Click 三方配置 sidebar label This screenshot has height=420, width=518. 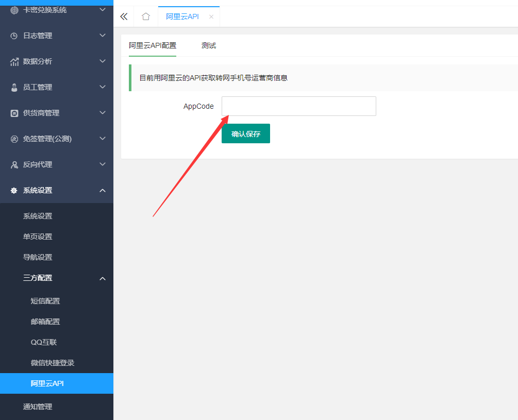(38, 278)
